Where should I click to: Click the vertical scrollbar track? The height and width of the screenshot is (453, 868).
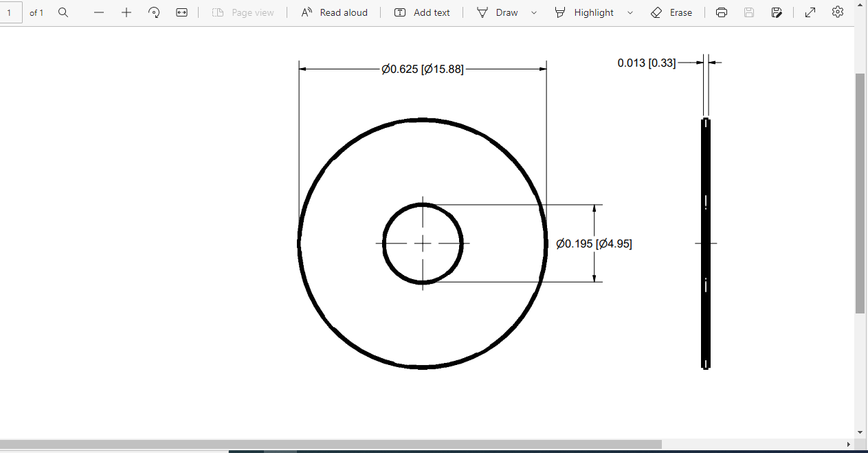click(x=860, y=371)
